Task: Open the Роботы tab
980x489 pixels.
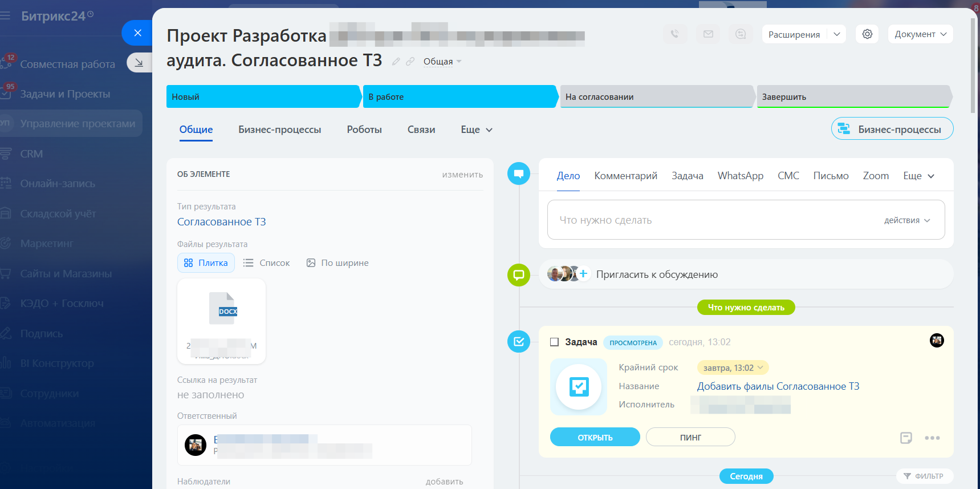Action: (364, 130)
